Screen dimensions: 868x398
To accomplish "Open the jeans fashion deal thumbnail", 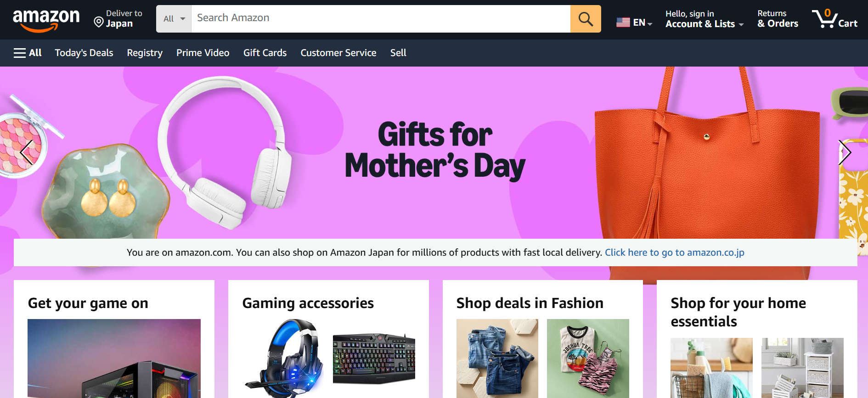I will 497,358.
